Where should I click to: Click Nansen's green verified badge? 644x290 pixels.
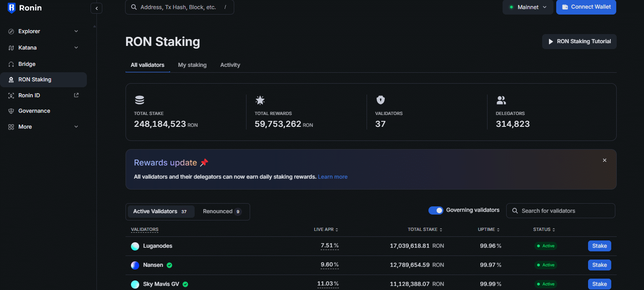[x=169, y=265]
